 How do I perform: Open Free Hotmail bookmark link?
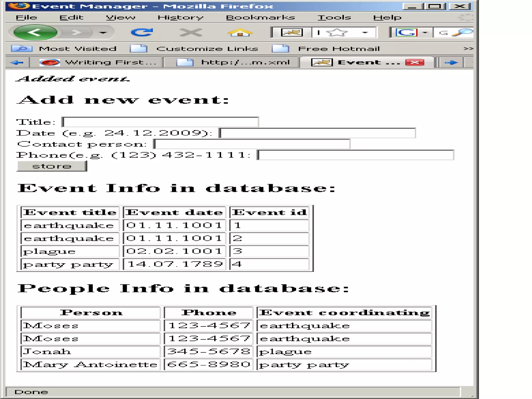tap(338, 49)
